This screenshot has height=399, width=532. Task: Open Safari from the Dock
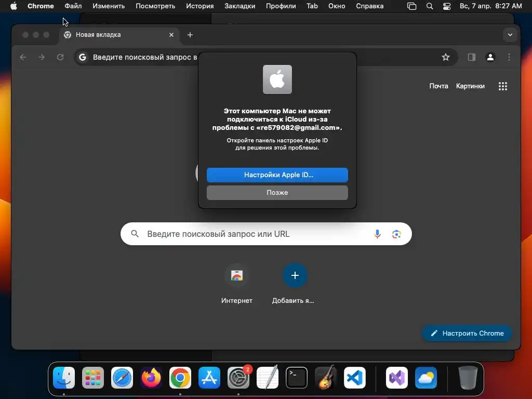[x=122, y=378]
